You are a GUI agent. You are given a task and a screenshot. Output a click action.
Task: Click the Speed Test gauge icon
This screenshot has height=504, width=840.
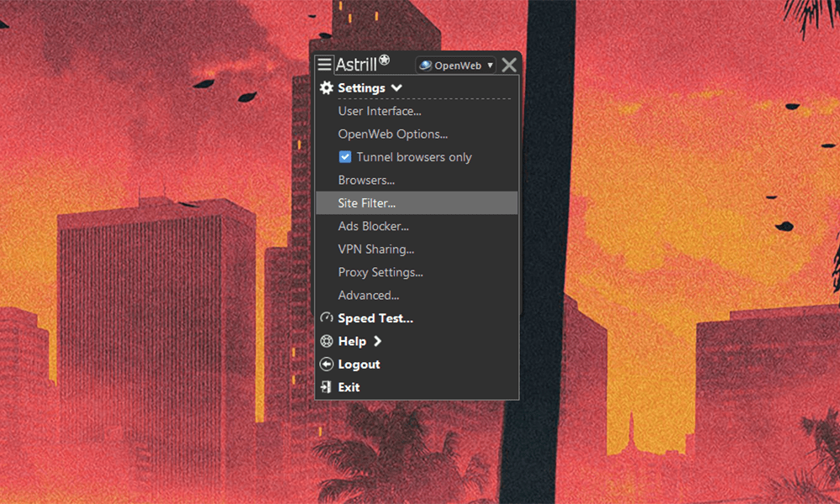pyautogui.click(x=326, y=318)
